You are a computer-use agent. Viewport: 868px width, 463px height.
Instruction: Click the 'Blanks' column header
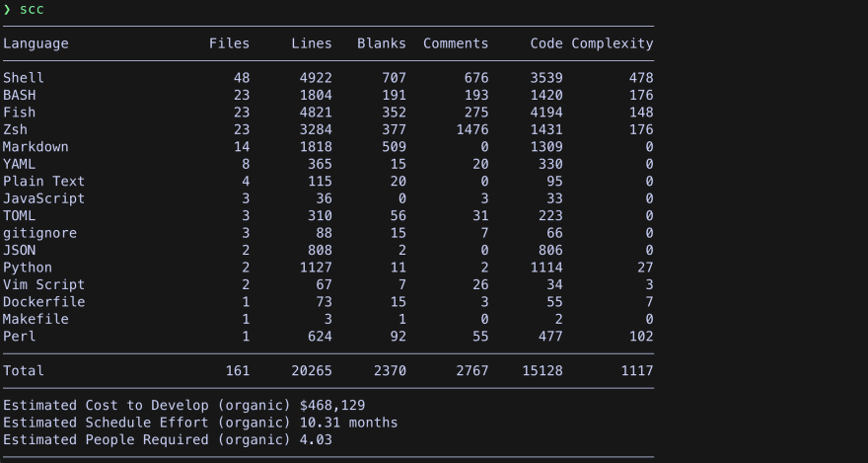[382, 43]
